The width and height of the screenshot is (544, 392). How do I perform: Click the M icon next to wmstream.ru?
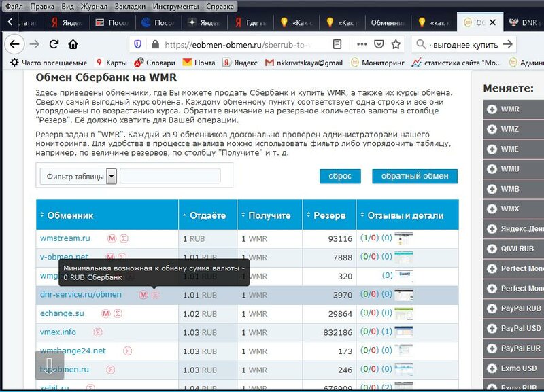(x=112, y=238)
